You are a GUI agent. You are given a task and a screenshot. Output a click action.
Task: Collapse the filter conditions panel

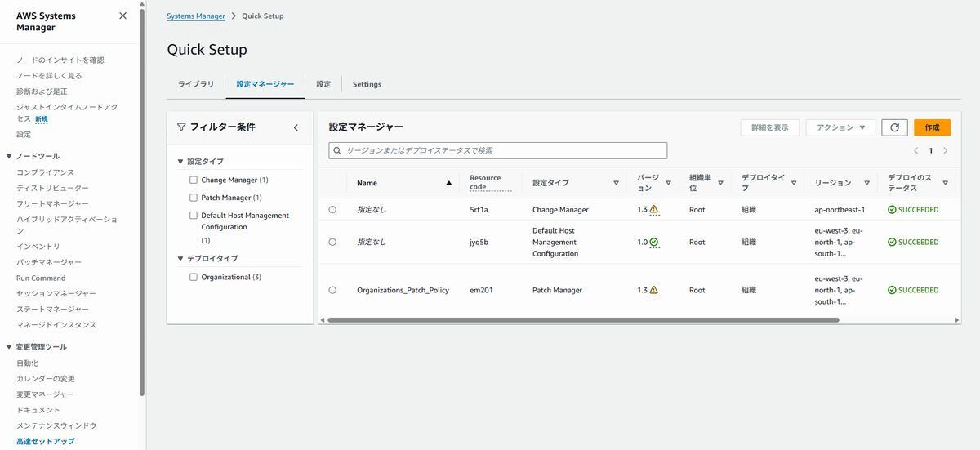[296, 127]
